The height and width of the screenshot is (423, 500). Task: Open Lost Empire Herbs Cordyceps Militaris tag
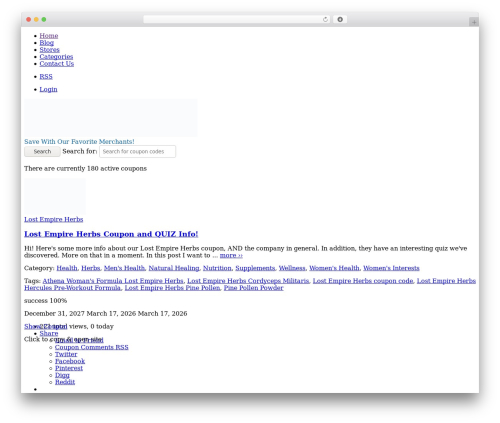(248, 281)
